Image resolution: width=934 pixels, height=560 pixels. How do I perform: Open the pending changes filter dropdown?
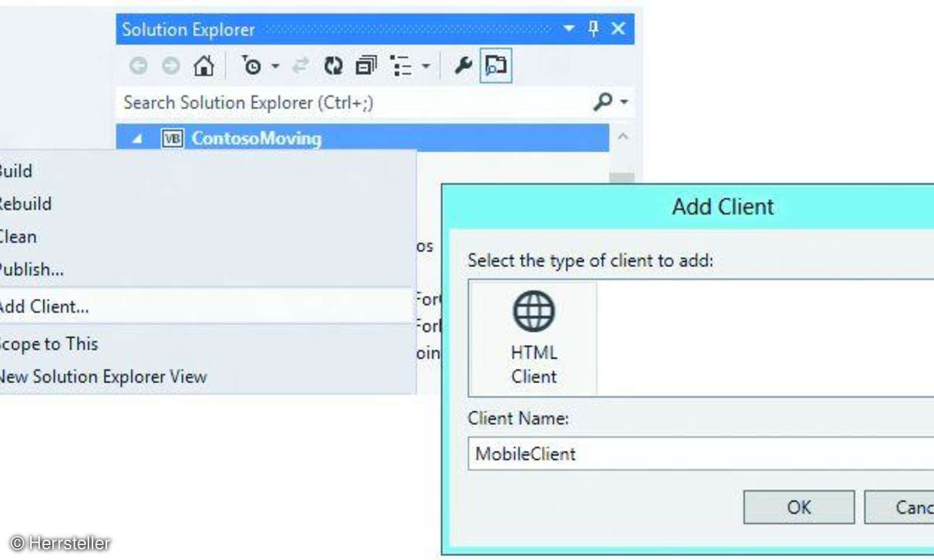(x=276, y=65)
